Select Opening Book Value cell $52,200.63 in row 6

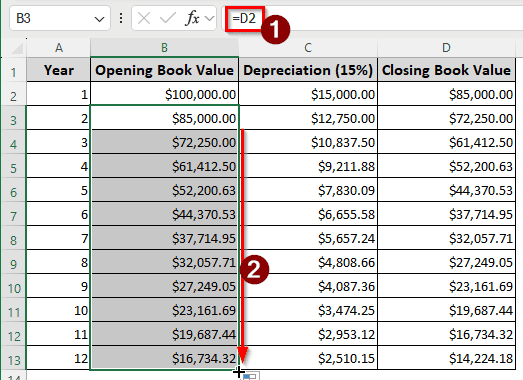pos(164,190)
